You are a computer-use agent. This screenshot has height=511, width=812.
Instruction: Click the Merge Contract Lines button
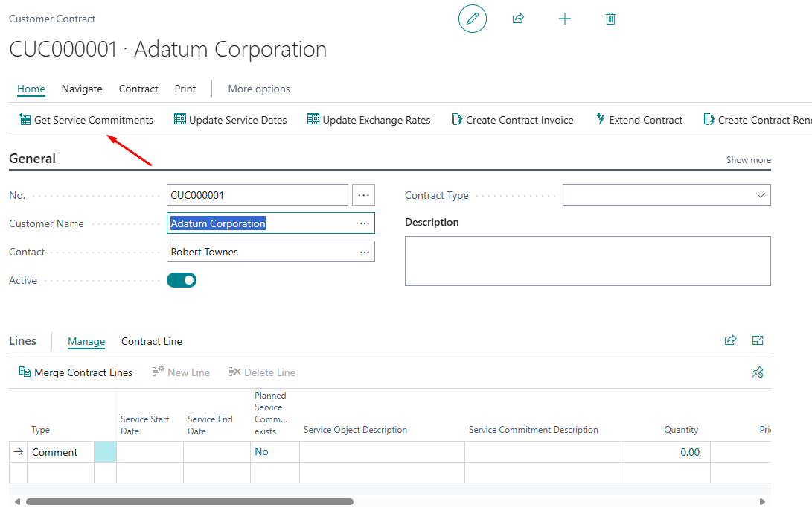click(x=75, y=372)
